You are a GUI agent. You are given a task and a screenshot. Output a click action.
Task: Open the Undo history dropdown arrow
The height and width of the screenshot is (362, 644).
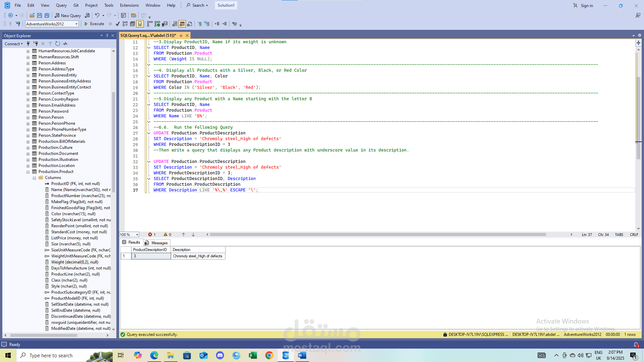point(103,15)
